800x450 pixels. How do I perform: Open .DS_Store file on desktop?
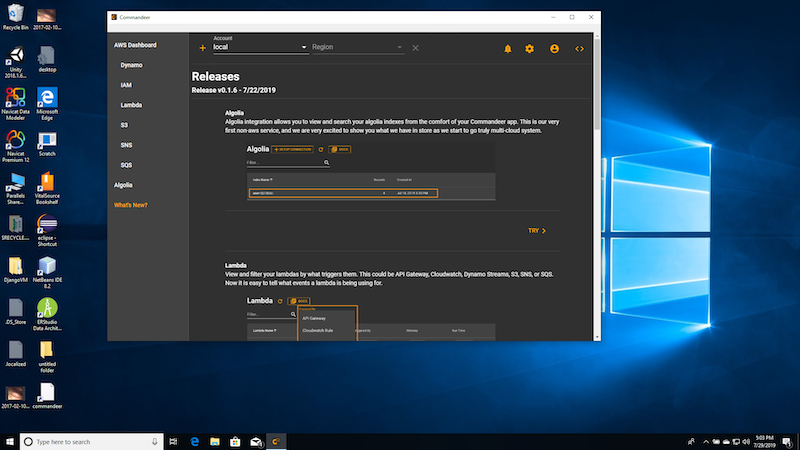pos(15,312)
